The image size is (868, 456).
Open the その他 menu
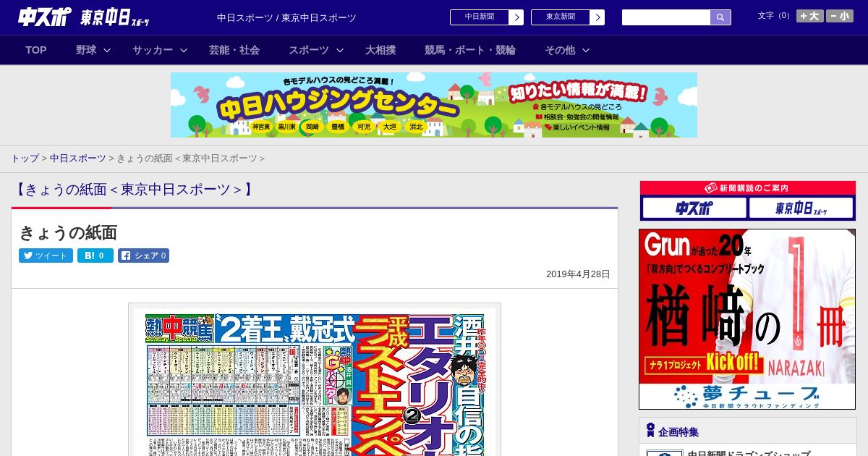click(560, 50)
